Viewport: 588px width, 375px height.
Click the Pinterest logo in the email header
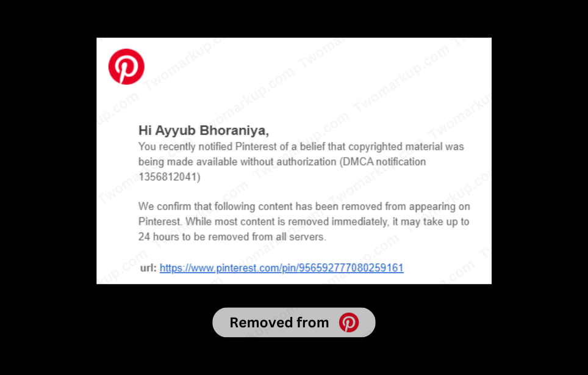click(x=126, y=67)
